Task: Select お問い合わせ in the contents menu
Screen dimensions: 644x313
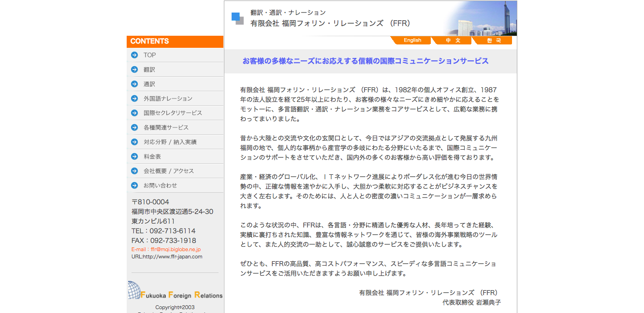Action: pos(175,185)
